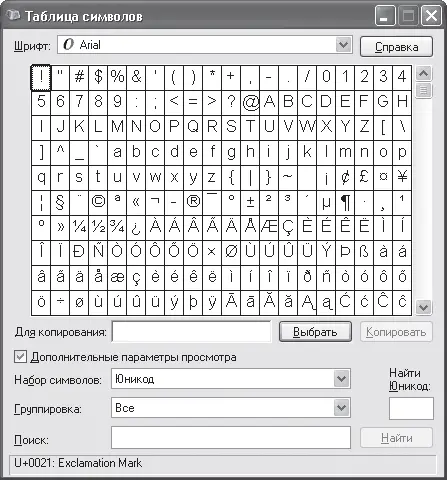Select the copyright © symbol in grid

[x=98, y=203]
